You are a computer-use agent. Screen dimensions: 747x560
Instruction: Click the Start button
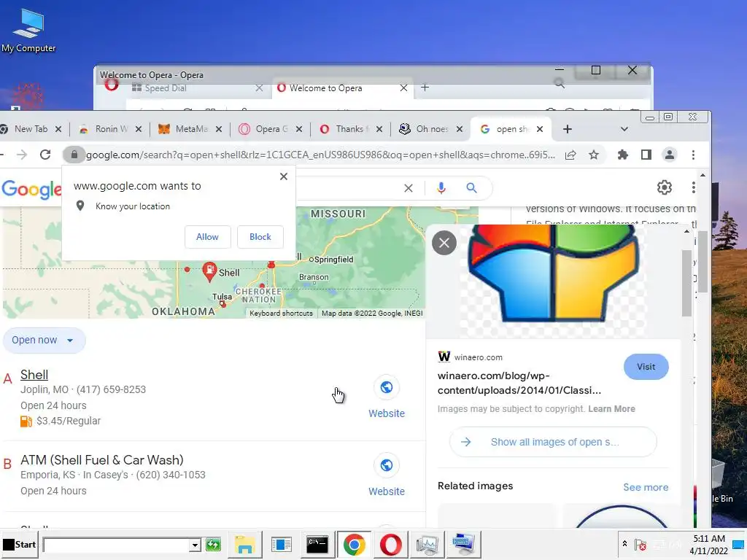point(20,544)
